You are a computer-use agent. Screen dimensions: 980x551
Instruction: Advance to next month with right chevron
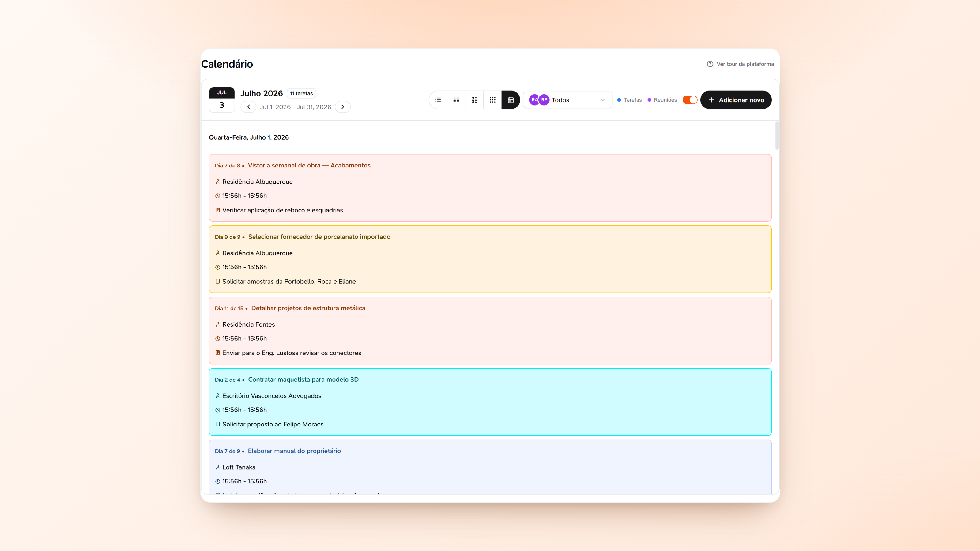tap(343, 107)
